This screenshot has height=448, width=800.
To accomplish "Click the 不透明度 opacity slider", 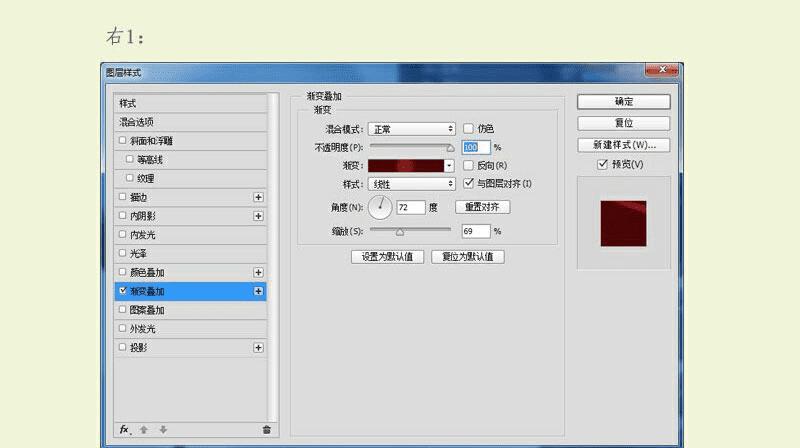I will point(411,147).
